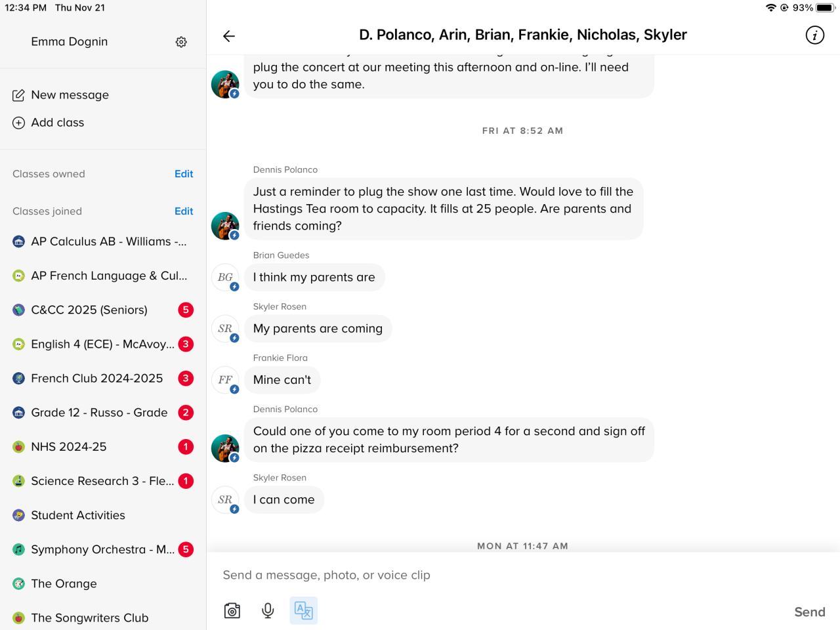This screenshot has width=840, height=630.
Task: Tap Brian Guedes' BG avatar
Action: click(225, 278)
